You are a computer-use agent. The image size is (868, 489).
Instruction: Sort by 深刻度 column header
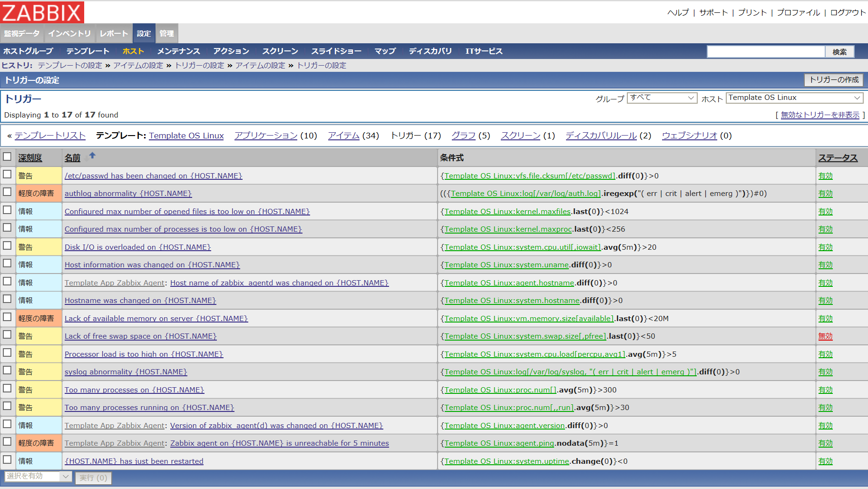point(30,158)
